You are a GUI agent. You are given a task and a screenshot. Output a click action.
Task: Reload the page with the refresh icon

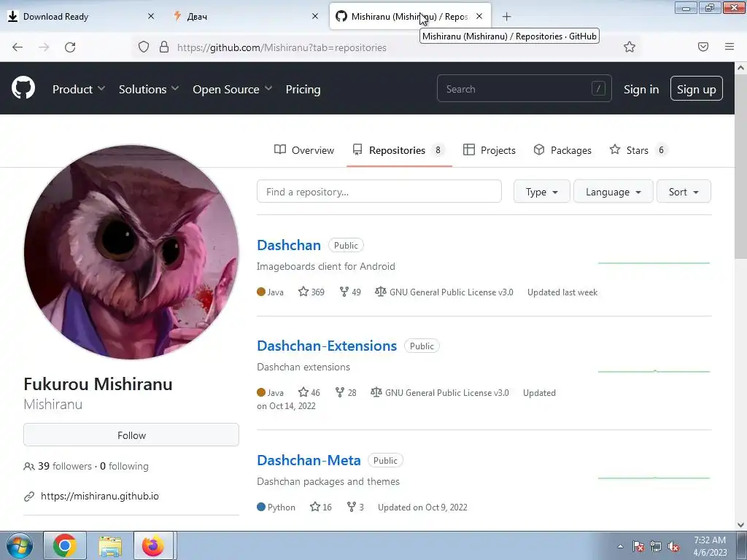click(x=70, y=47)
